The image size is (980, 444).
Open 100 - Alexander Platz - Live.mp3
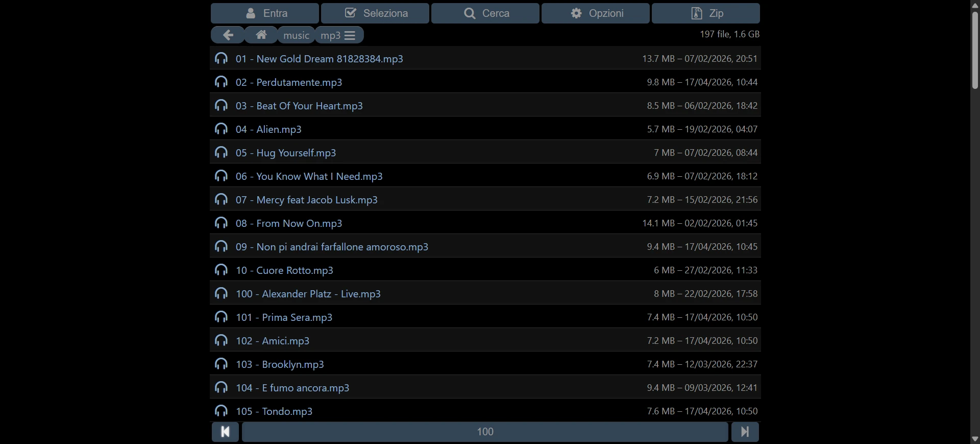point(308,294)
